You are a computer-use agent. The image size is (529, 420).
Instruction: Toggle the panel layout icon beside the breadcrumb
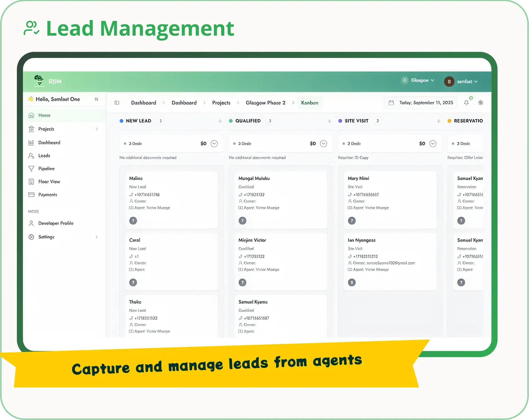point(116,102)
